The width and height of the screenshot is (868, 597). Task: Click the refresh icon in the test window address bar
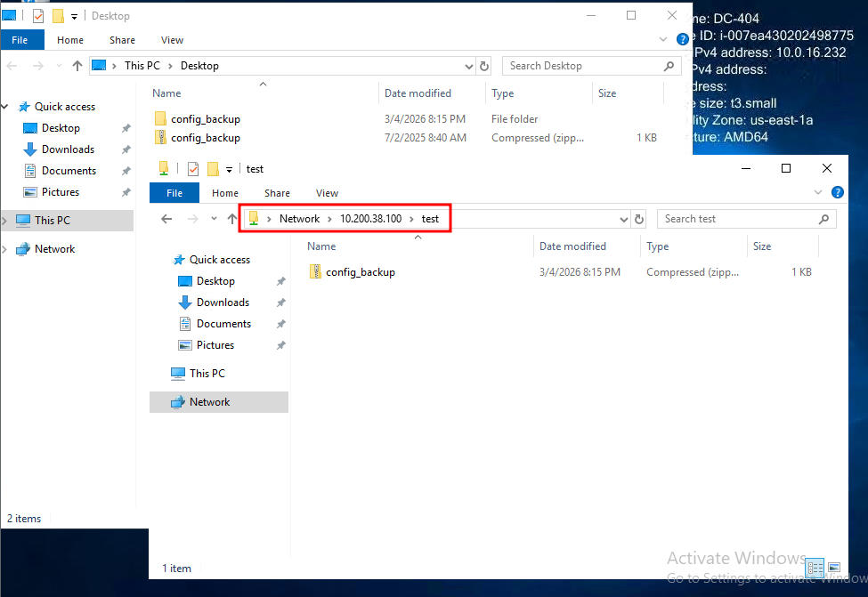click(638, 219)
